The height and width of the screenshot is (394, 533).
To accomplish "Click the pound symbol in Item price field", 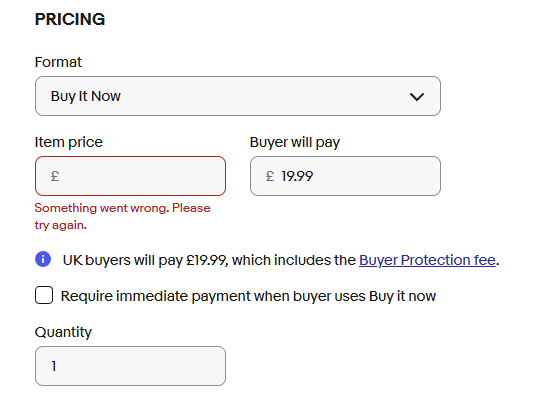I will point(55,176).
